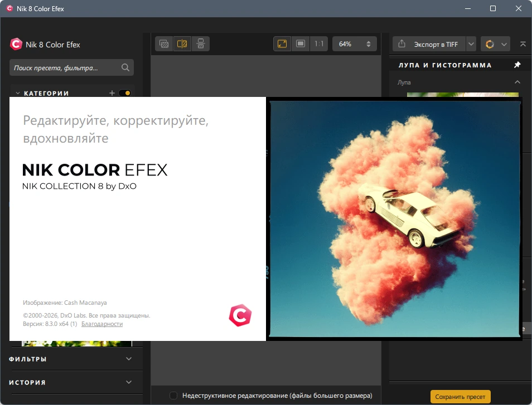The height and width of the screenshot is (405, 532).
Task: Open the Благодарности link in splash
Action: click(102, 324)
